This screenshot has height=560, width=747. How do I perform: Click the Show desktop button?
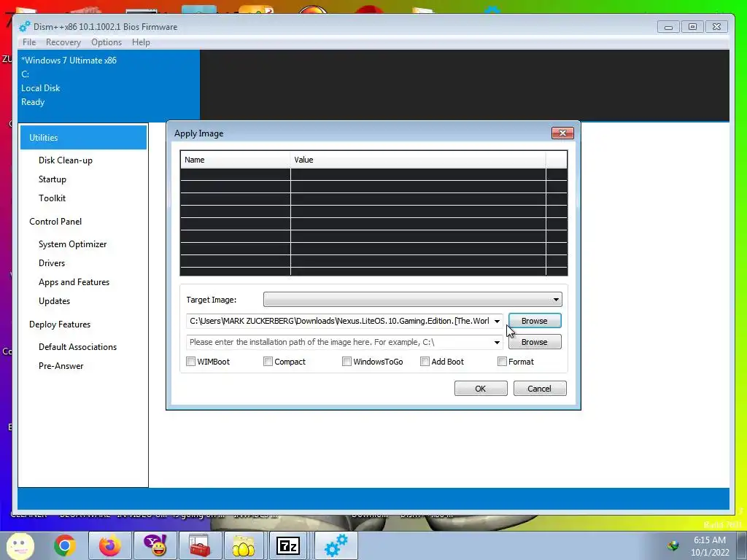tap(743, 546)
